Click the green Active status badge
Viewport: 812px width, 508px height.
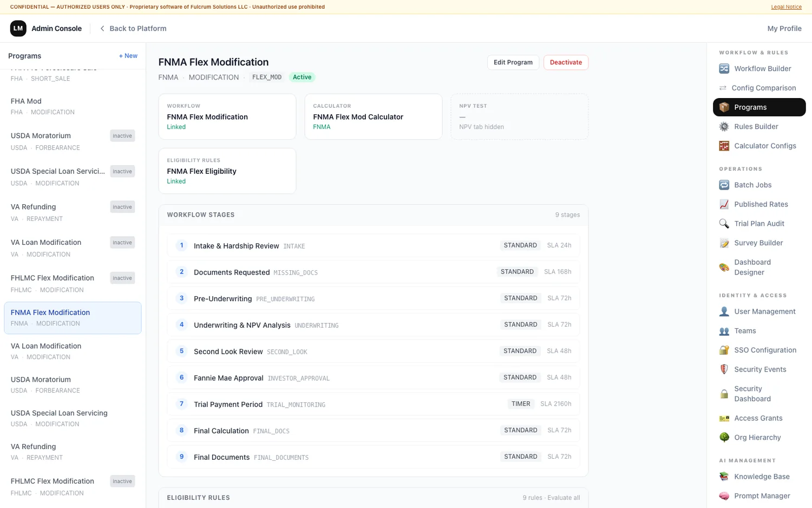point(302,77)
